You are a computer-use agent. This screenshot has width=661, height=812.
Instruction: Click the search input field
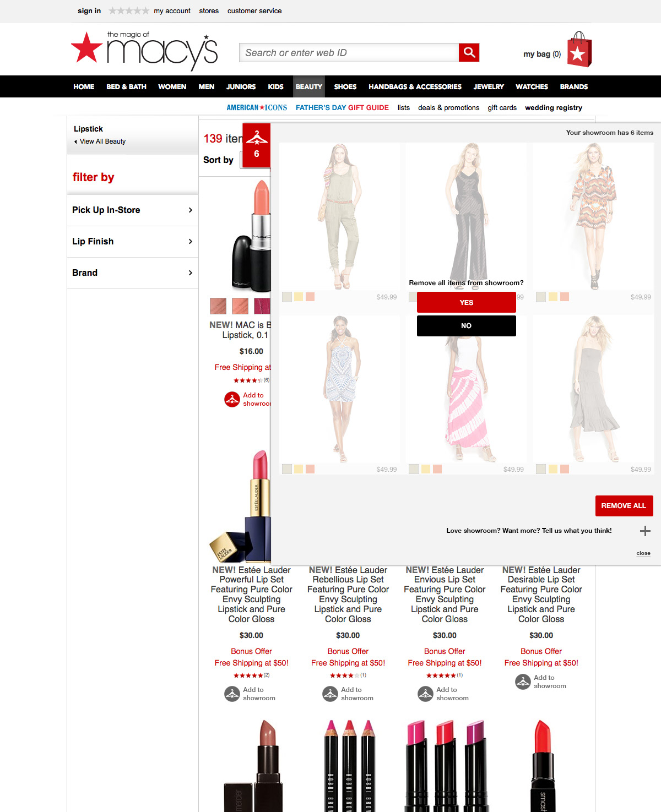pyautogui.click(x=349, y=52)
